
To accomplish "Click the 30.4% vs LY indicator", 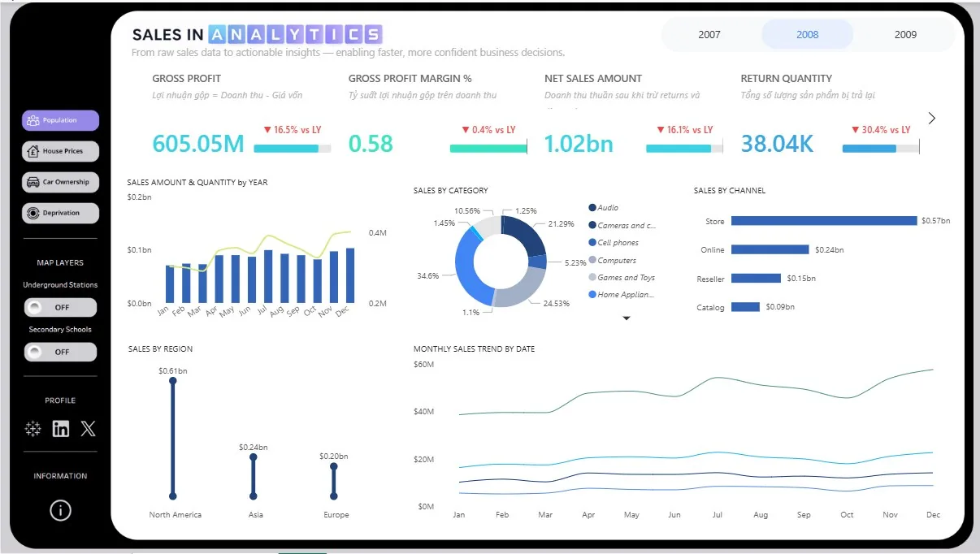I will (881, 130).
